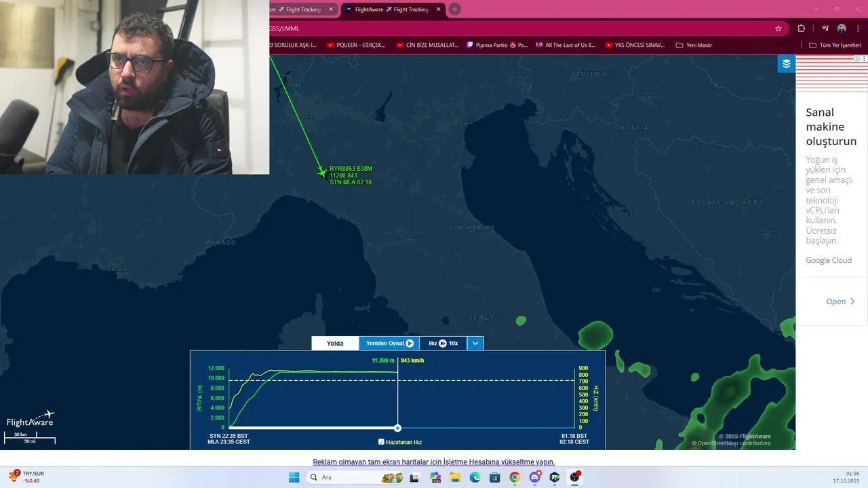Open All The Last of Us bookmark
Screen dimensions: 868x488
click(566, 45)
